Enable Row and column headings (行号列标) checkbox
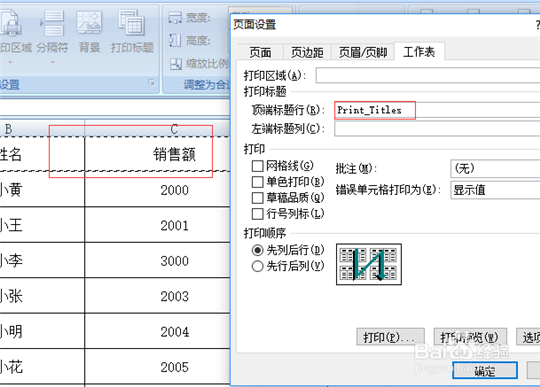The image size is (540, 387). [x=258, y=214]
